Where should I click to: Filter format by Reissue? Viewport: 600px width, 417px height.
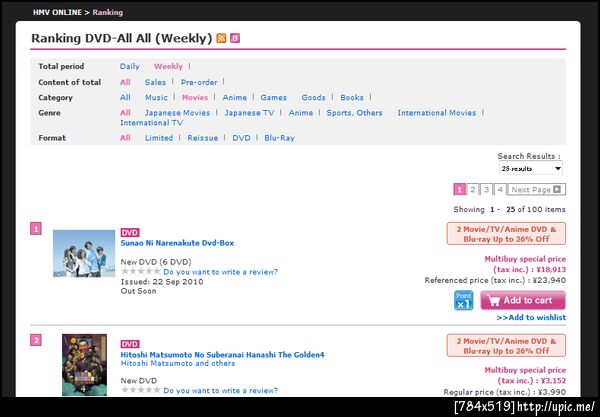[x=202, y=138]
